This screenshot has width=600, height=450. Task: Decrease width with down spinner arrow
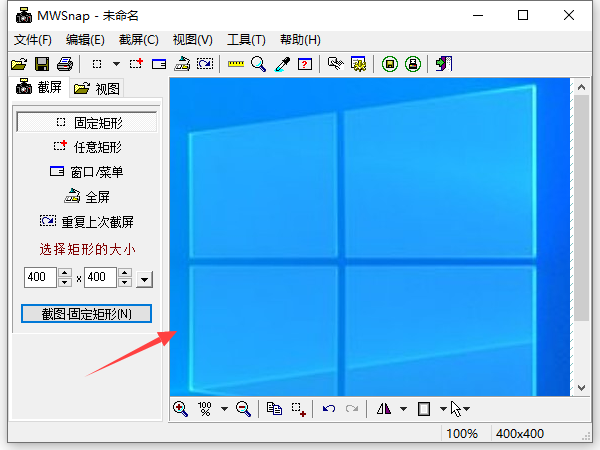tap(65, 282)
